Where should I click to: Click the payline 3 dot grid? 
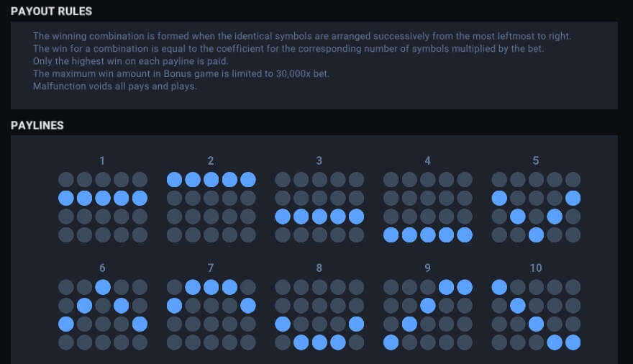tap(319, 207)
